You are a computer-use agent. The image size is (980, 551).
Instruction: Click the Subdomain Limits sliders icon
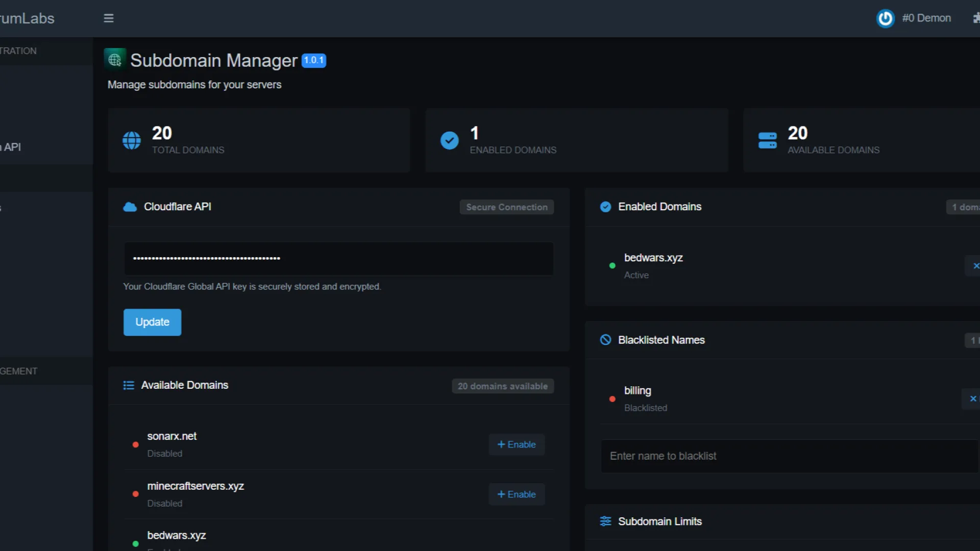pyautogui.click(x=605, y=521)
